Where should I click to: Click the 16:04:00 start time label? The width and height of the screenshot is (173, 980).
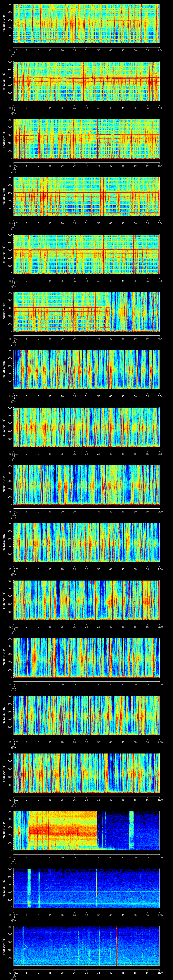tap(14, 223)
